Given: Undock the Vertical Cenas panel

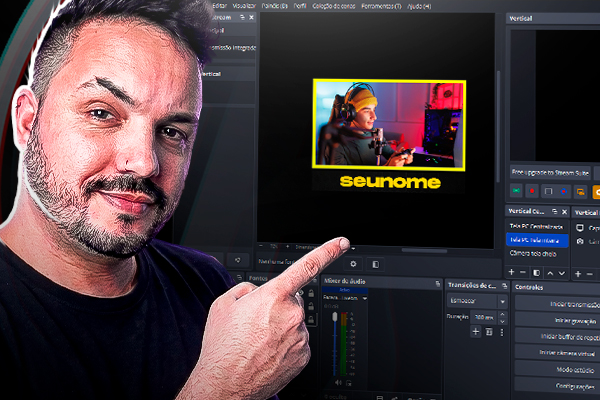Looking at the screenshot, I should point(554,211).
